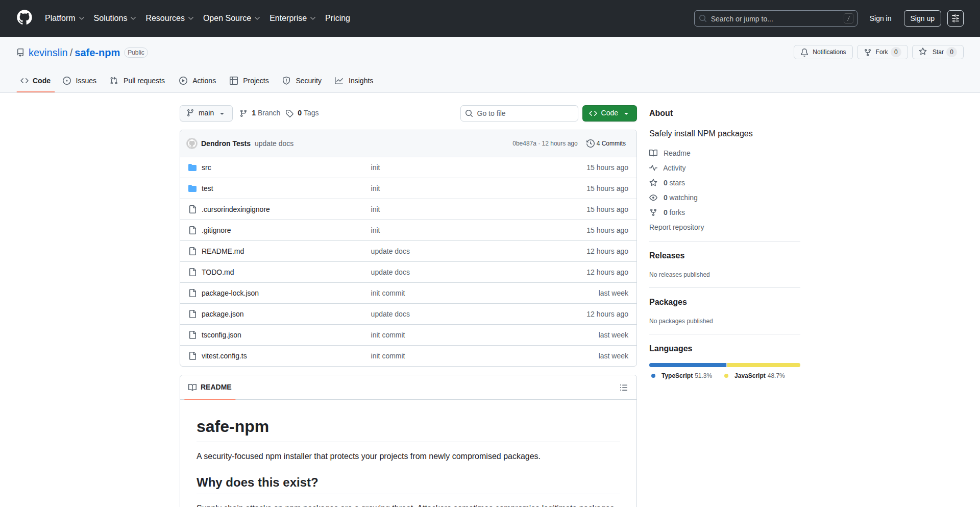Click the src folder icon
Screen dimensions: 980x507
pyautogui.click(x=192, y=167)
